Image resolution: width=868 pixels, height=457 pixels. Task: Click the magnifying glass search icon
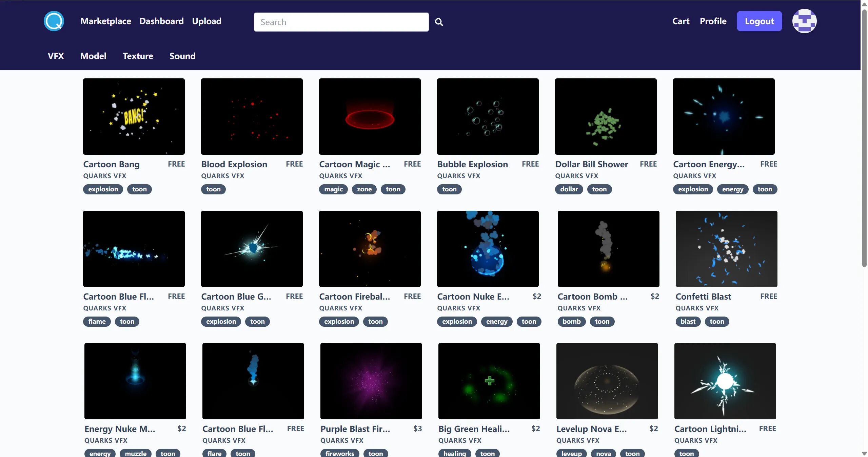tap(439, 22)
